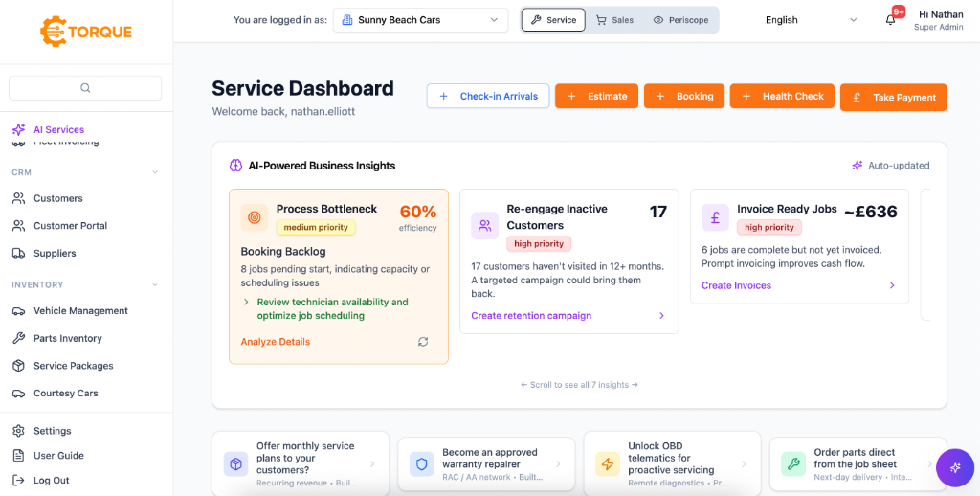This screenshot has height=496, width=980.
Task: Open Vehicle Management
Action: [x=80, y=311]
